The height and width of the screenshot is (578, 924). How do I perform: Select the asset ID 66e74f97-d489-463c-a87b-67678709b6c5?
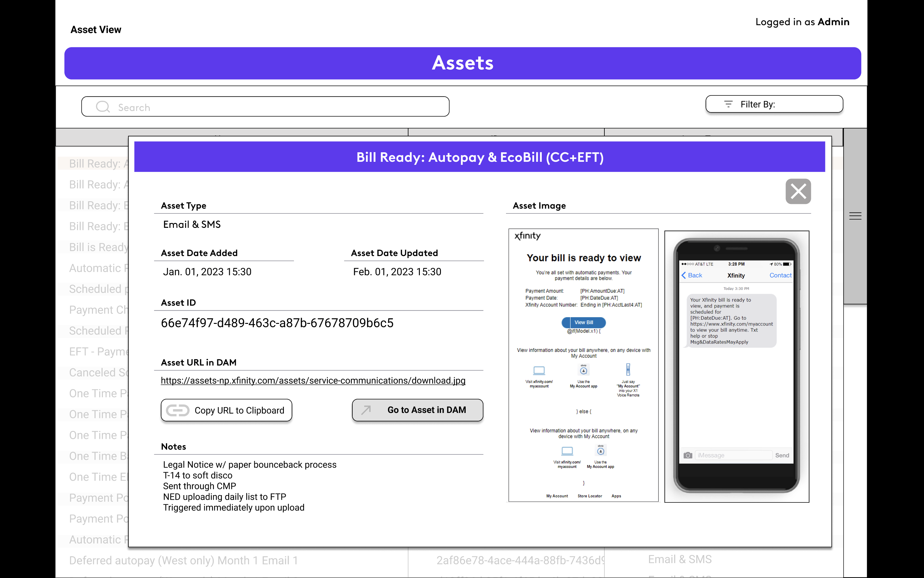pos(277,323)
